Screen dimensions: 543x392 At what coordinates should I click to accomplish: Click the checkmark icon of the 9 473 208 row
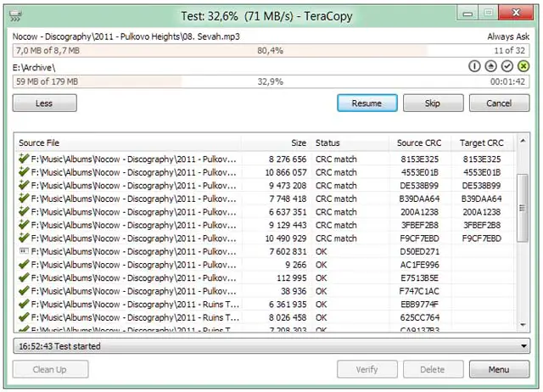tap(24, 185)
